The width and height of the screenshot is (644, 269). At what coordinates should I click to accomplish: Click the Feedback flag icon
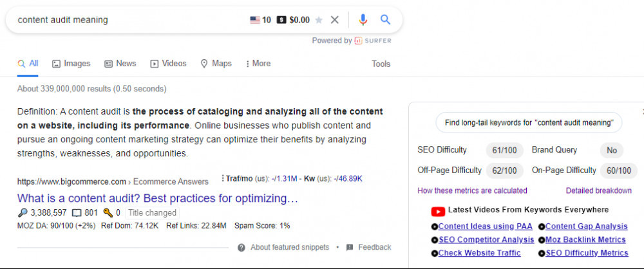(x=350, y=247)
